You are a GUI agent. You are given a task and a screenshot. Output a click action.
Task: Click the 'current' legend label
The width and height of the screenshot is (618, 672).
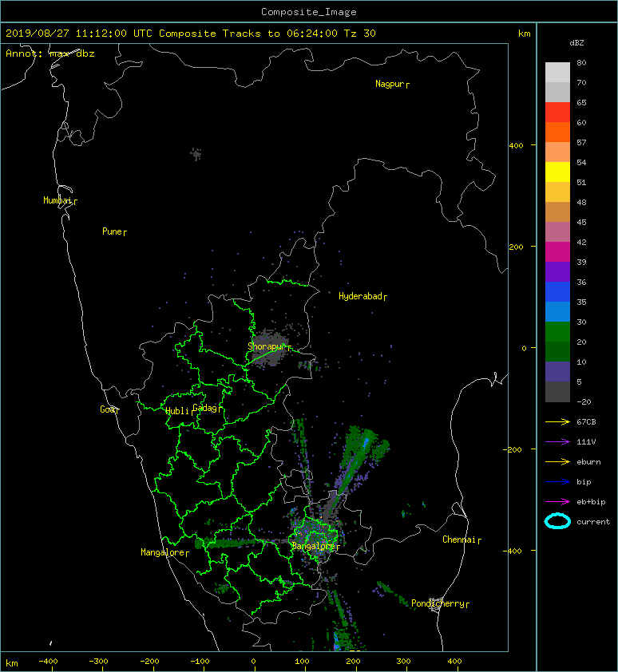click(593, 522)
